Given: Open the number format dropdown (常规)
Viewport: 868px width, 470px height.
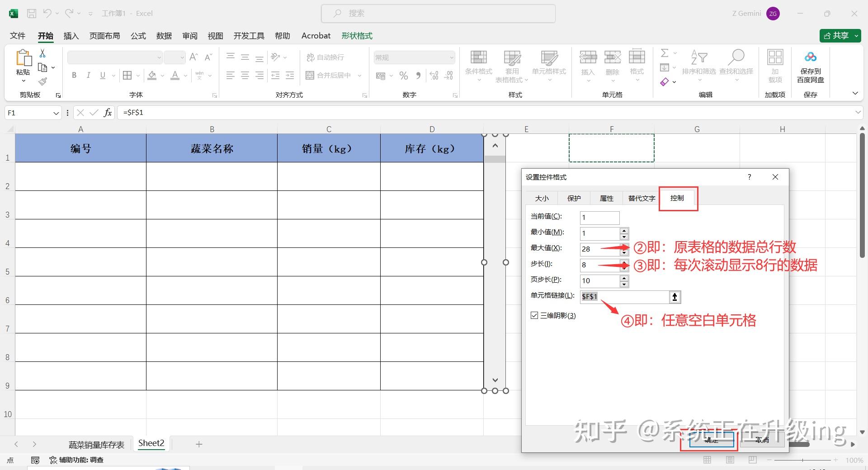Looking at the screenshot, I should click(451, 57).
